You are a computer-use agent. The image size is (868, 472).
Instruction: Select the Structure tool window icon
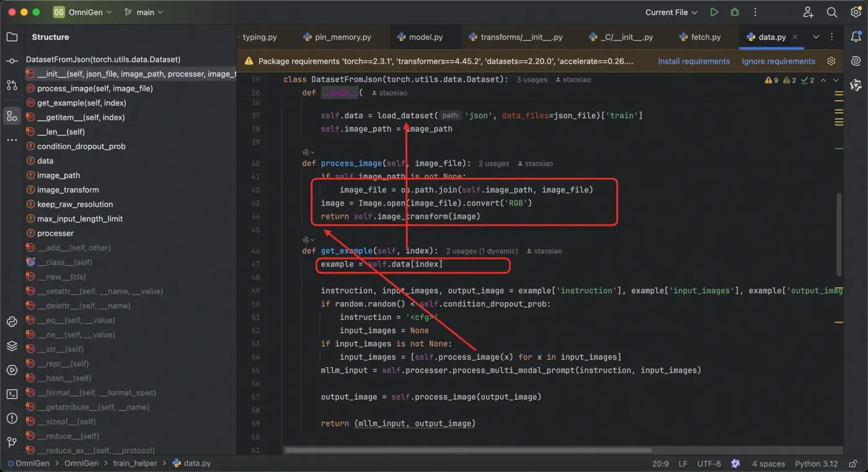12,116
